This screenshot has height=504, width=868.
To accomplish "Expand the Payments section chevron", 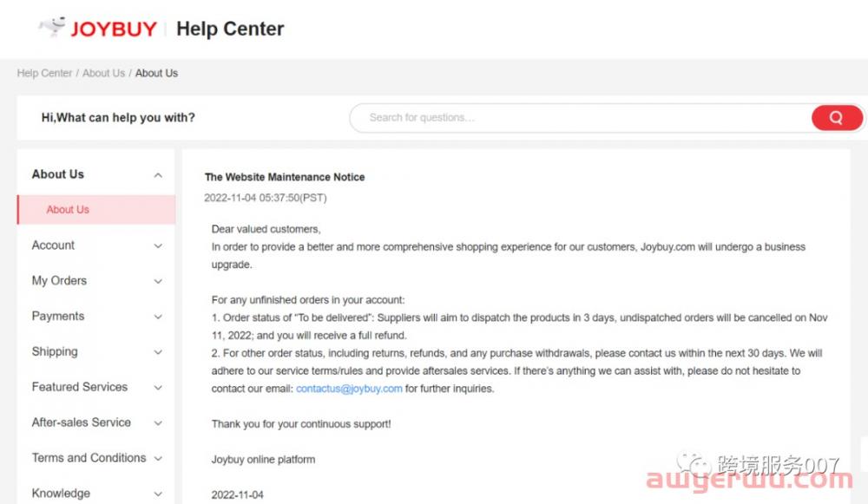I will tap(158, 317).
